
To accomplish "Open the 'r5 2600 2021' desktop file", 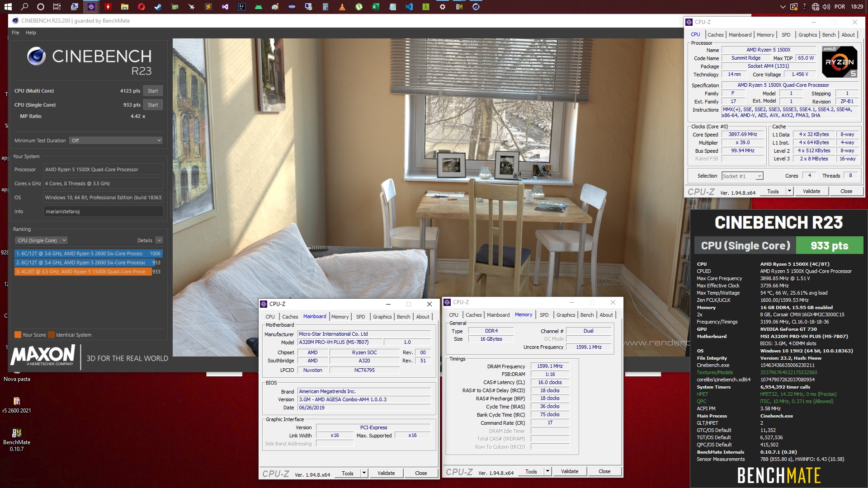I will (17, 405).
